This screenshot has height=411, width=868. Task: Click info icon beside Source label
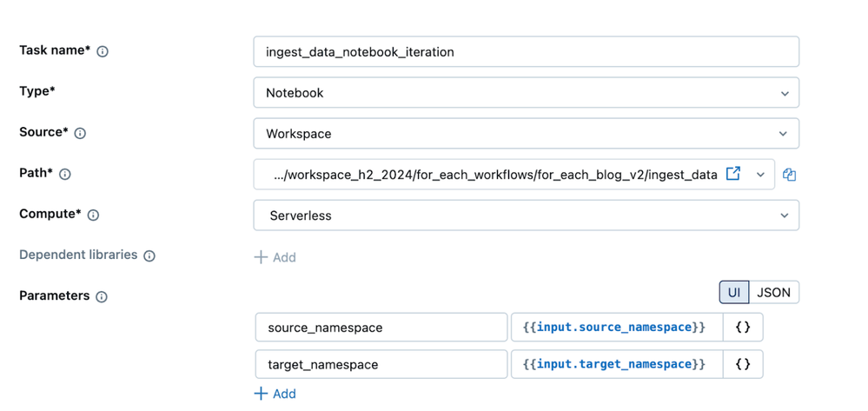[x=81, y=134]
